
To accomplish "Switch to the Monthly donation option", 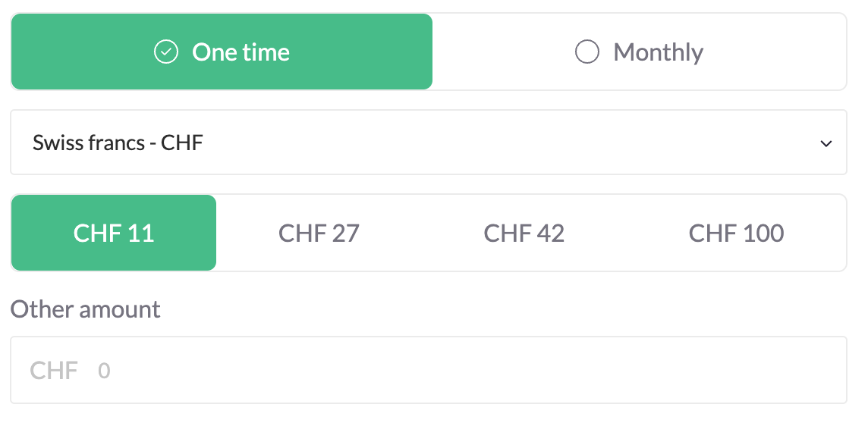I will pos(639,52).
